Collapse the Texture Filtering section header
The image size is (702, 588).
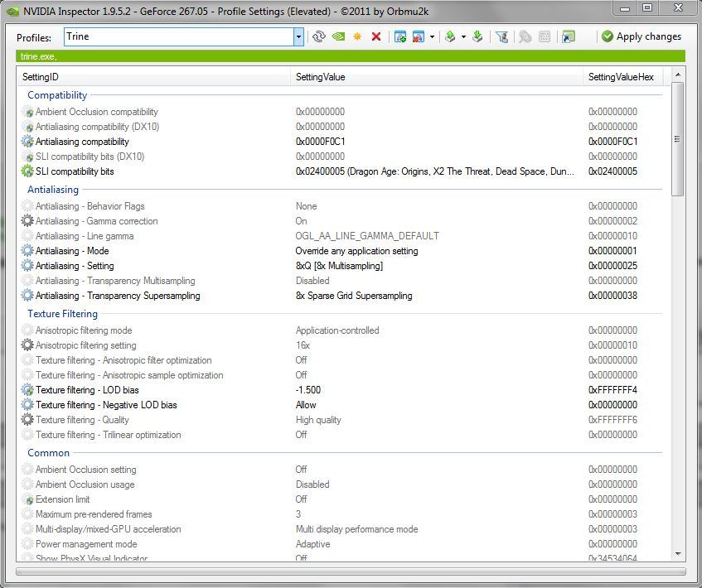[62, 314]
